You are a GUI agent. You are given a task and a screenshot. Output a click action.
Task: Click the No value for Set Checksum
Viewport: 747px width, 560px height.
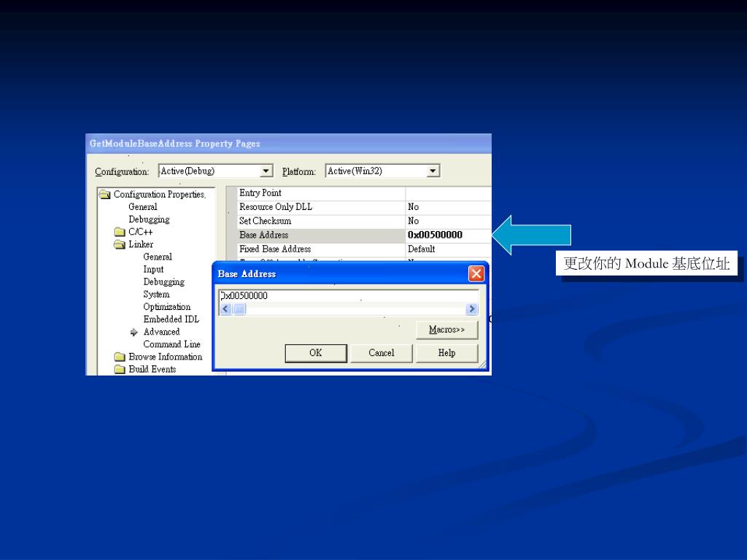[x=413, y=221]
